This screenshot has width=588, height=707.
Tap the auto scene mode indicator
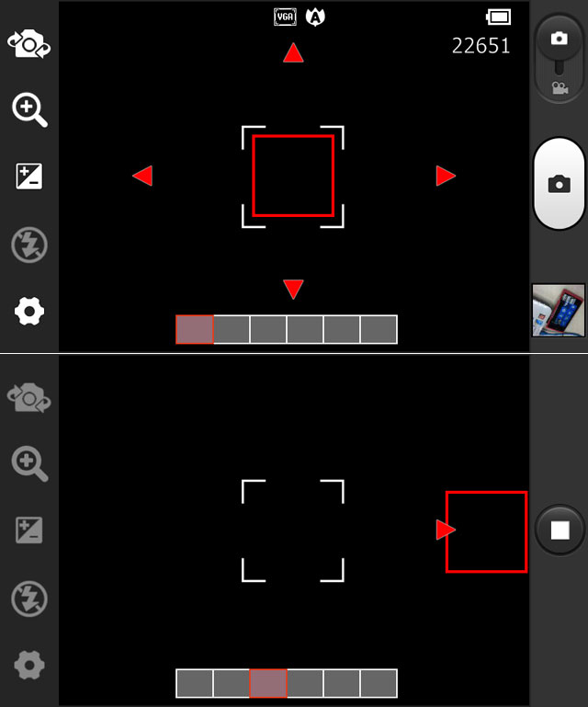(x=315, y=17)
